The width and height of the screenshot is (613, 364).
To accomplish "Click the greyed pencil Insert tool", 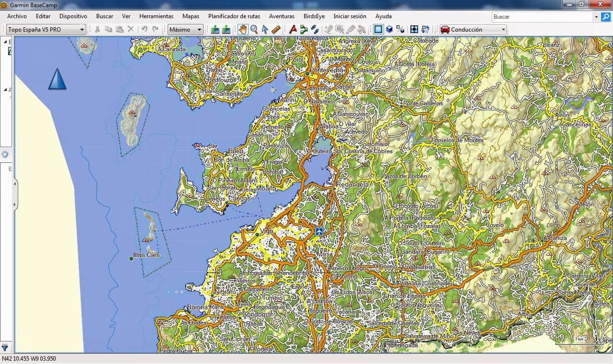I will [329, 29].
